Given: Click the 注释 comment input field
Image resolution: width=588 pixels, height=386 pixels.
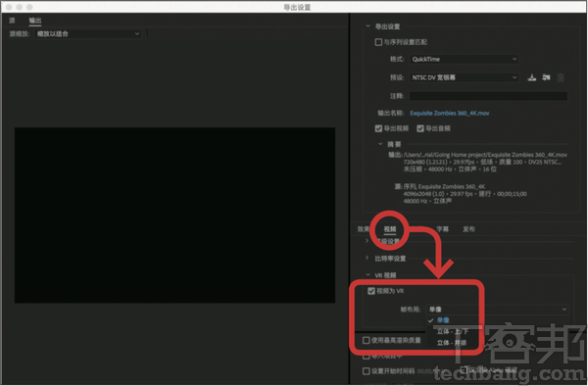Looking at the screenshot, I should click(488, 96).
